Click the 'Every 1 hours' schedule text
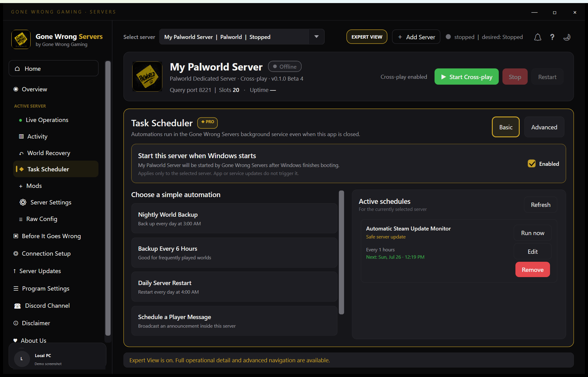Image resolution: width=588 pixels, height=377 pixels. 380,249
